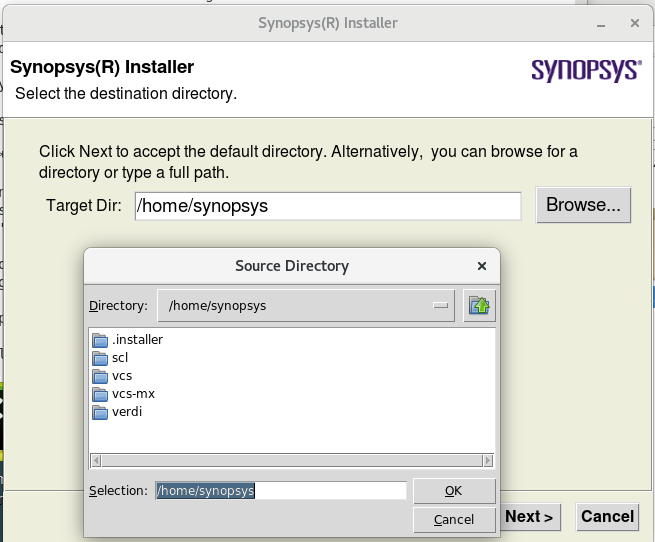Close the Source Directory dialog
655x542 pixels.
tap(482, 266)
